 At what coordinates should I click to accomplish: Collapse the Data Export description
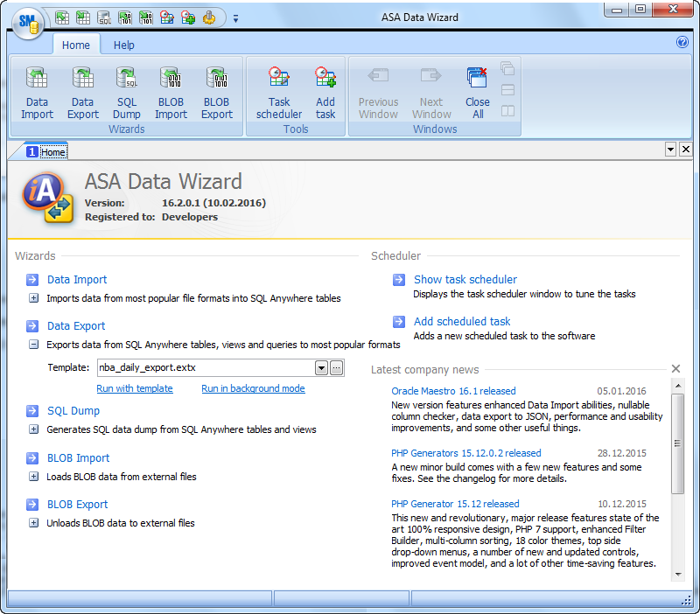pyautogui.click(x=33, y=344)
